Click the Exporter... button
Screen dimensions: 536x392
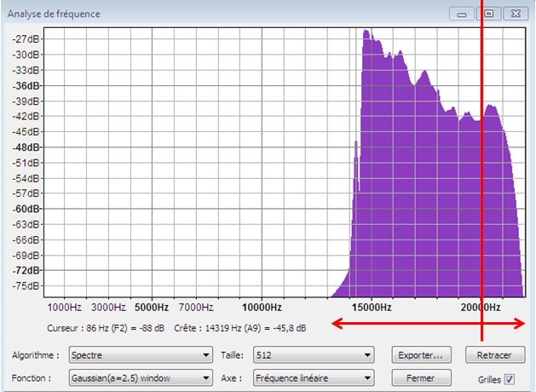(420, 355)
